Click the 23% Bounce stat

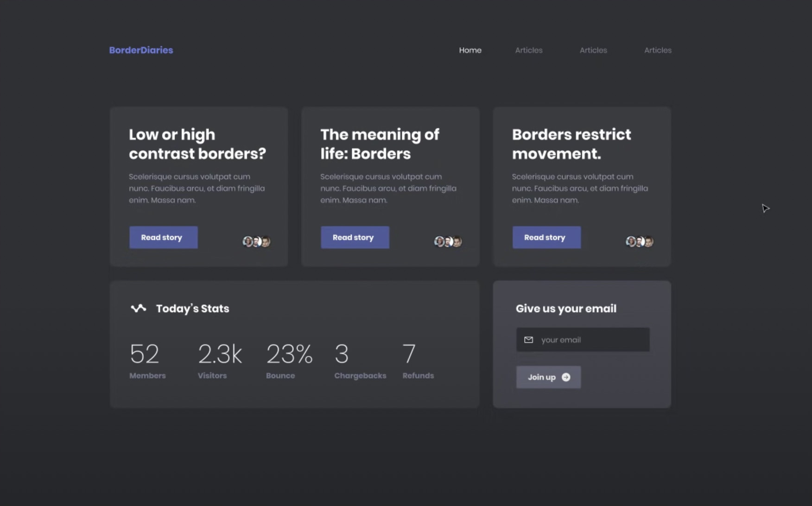[289, 361]
